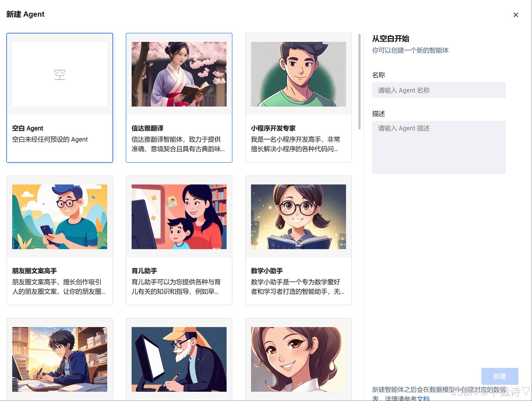
Task: Click the 数学小助手 title
Action: click(267, 271)
